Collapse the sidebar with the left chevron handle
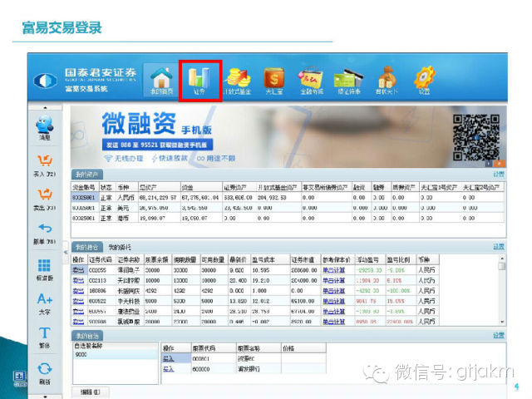532x399 pixels. [66, 252]
